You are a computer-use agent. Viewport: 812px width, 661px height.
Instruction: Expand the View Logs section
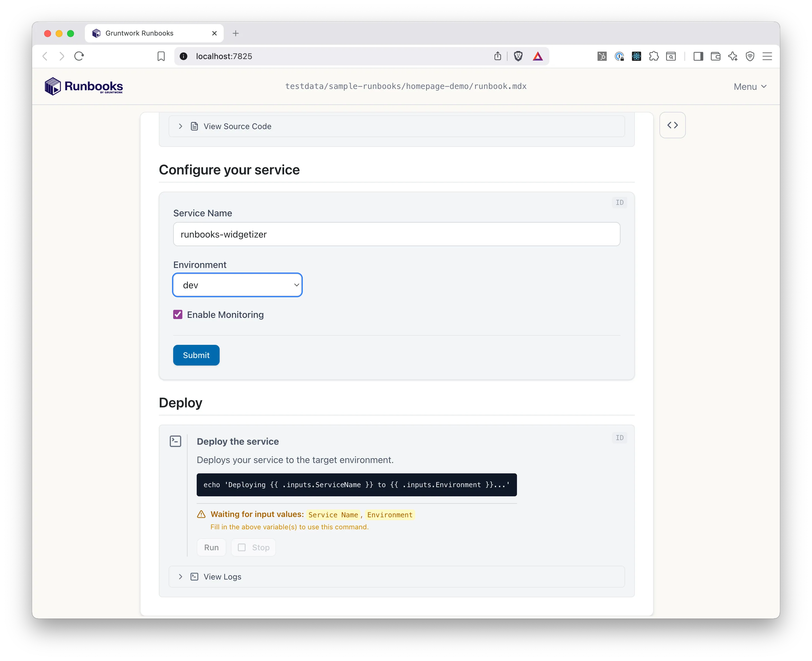[x=181, y=576]
